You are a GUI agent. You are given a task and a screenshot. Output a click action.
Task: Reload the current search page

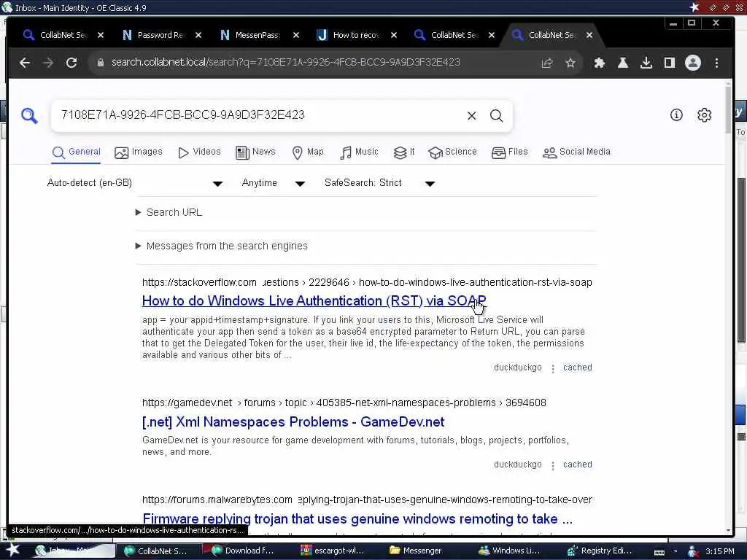tap(71, 63)
